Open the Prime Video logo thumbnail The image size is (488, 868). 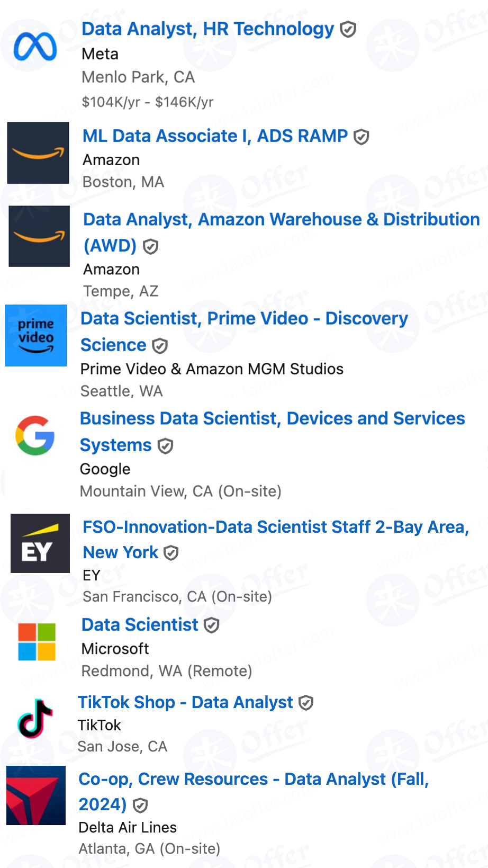(x=36, y=335)
